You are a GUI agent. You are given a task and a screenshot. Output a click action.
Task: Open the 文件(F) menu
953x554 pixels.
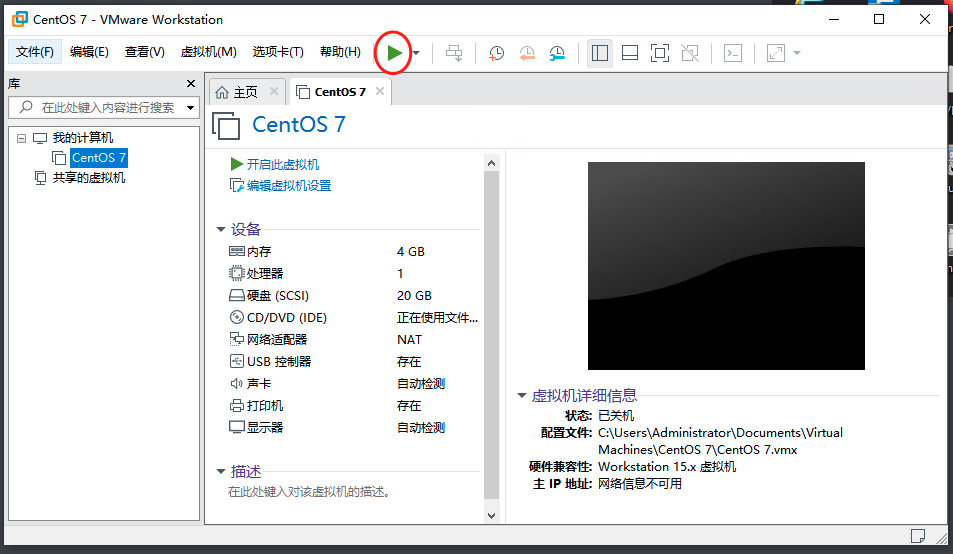(x=35, y=52)
